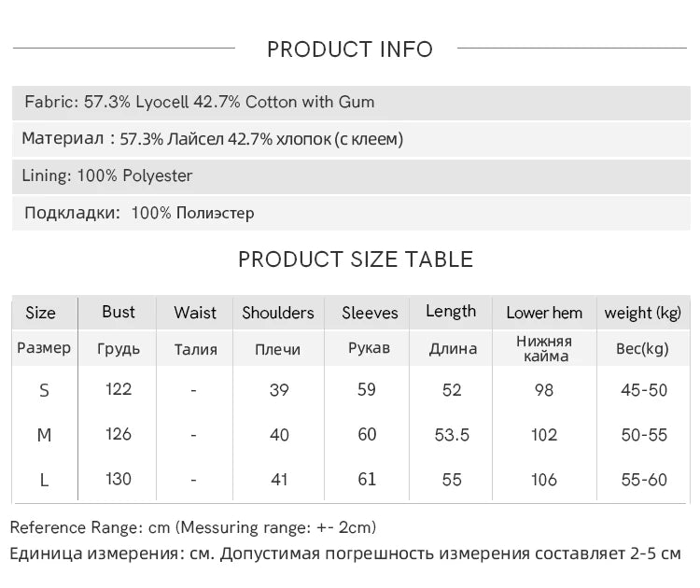The width and height of the screenshot is (700, 588).
Task: Select the Russian Материал text row
Action: [213, 139]
